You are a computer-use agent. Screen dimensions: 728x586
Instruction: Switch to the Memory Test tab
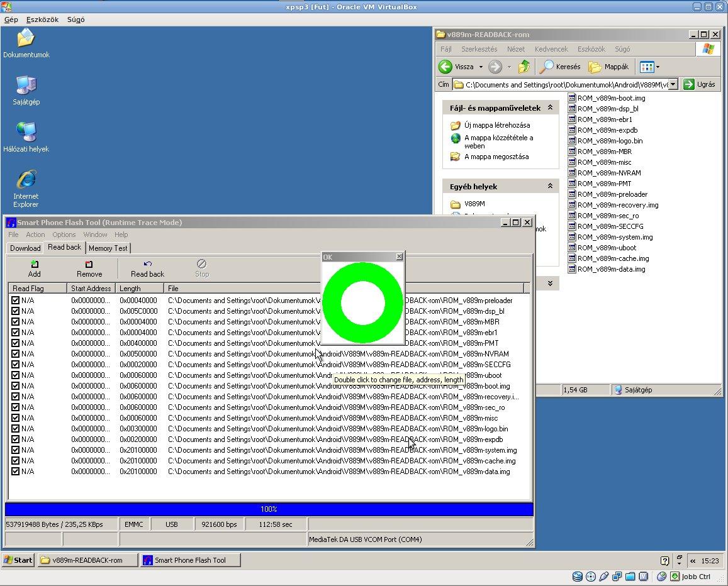coord(108,248)
